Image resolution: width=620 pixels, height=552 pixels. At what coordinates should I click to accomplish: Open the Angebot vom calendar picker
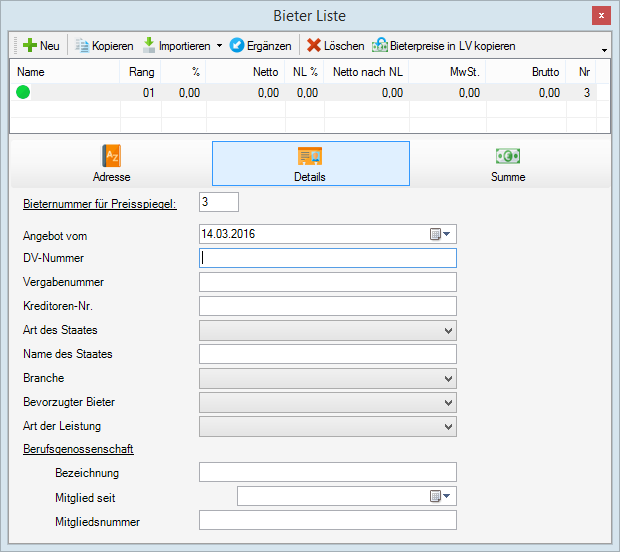click(x=440, y=234)
